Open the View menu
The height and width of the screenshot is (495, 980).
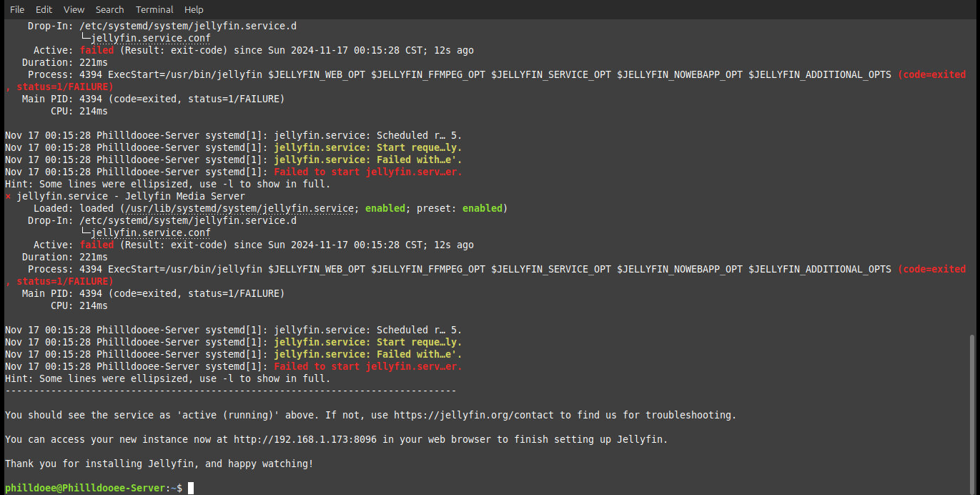tap(74, 9)
